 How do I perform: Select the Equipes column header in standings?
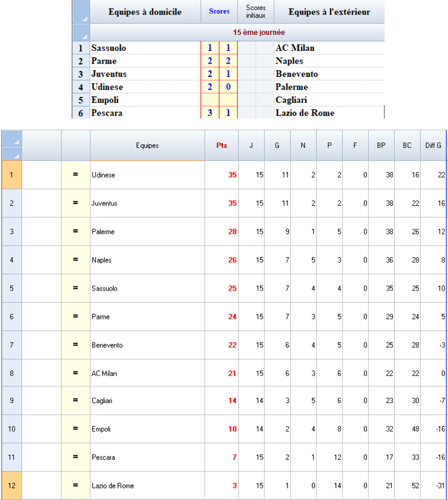[147, 145]
